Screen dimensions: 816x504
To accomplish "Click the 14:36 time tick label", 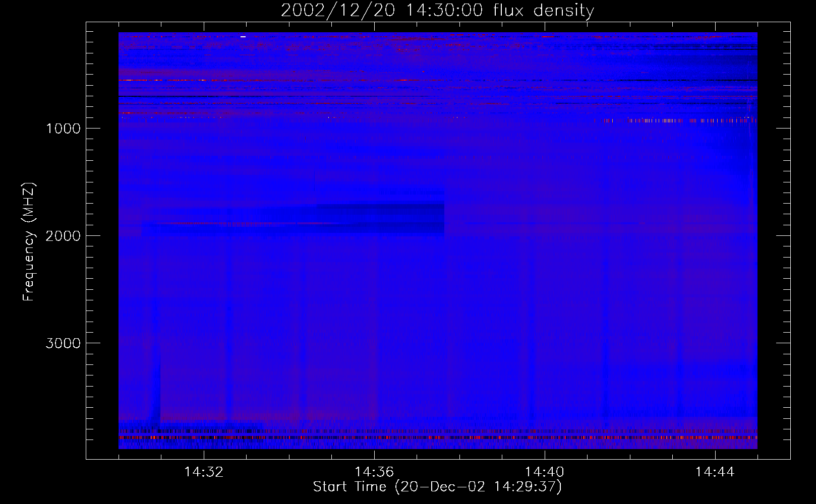I will tap(374, 472).
